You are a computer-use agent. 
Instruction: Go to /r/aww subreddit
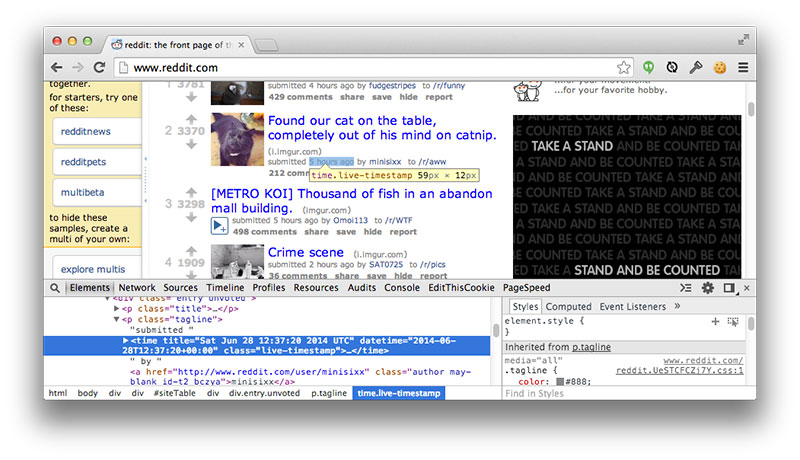(x=432, y=162)
